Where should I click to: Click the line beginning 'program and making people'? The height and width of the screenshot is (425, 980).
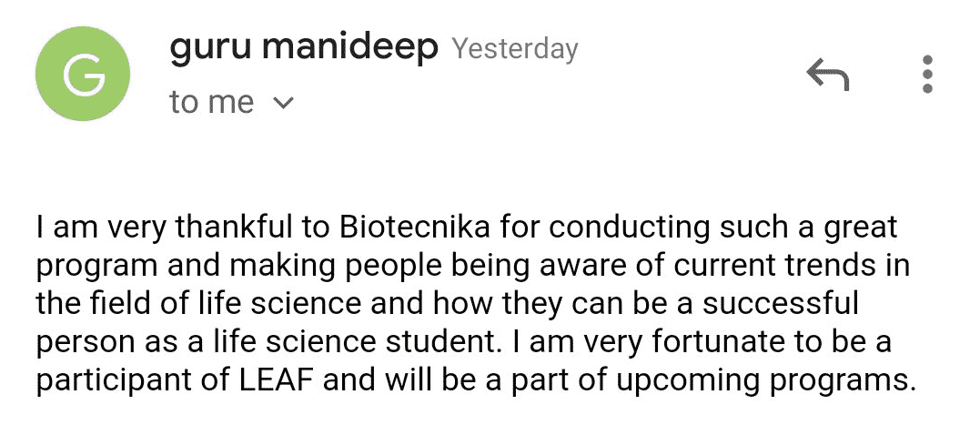(x=472, y=267)
